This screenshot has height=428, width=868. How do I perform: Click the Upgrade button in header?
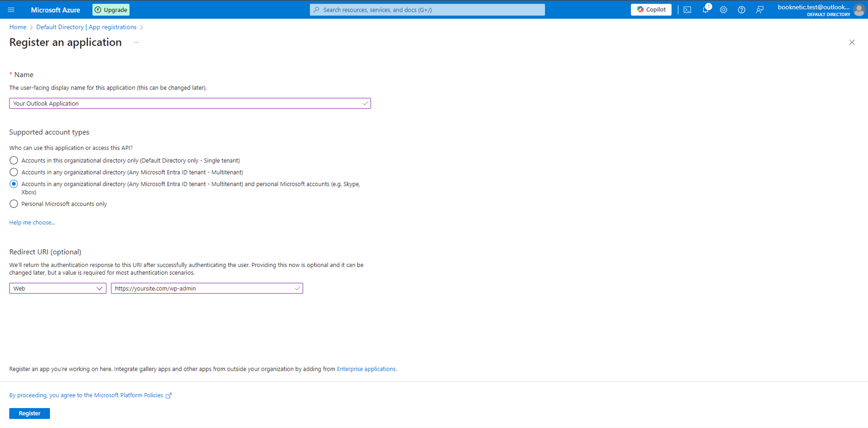tap(111, 10)
